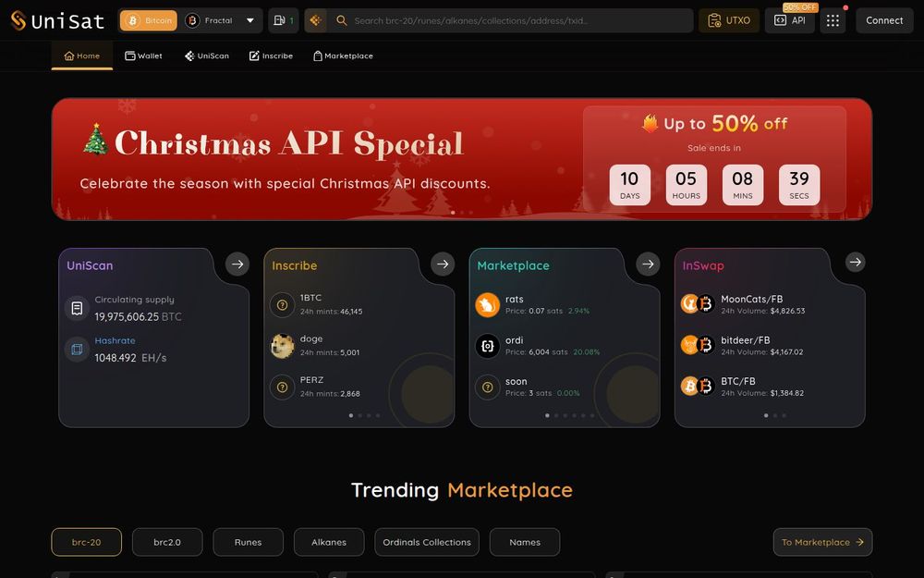
Task: Click the 1048.492 EH/s hashrate value
Action: click(130, 358)
